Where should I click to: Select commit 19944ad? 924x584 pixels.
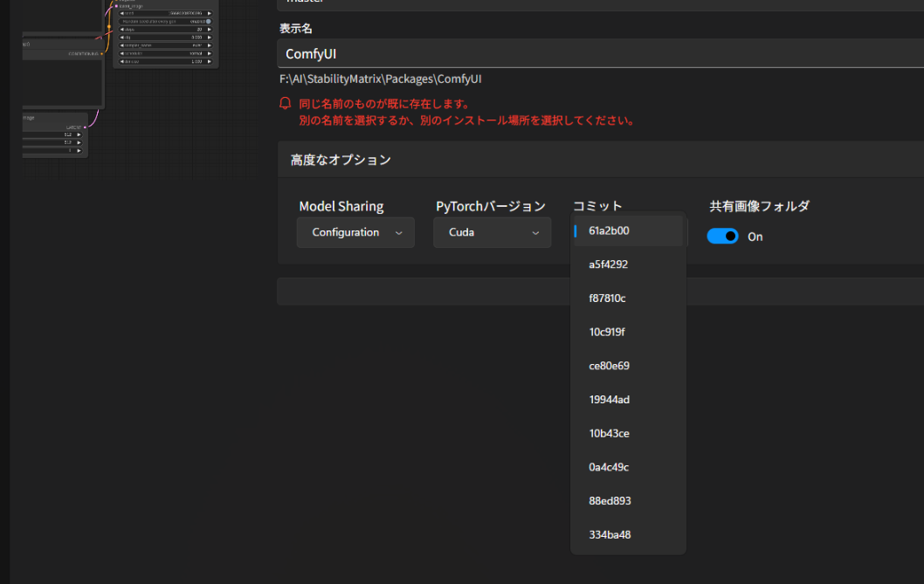(628, 400)
